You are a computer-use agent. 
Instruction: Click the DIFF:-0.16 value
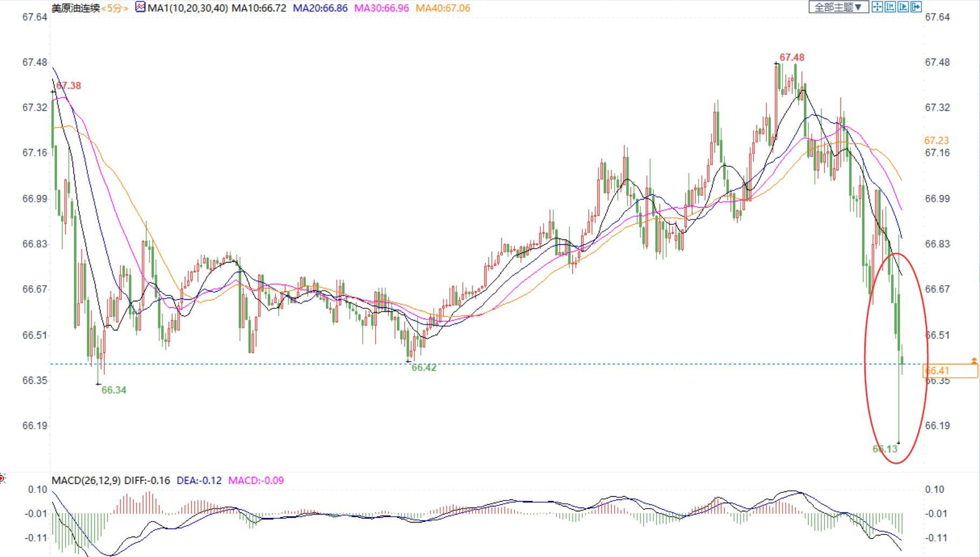click(x=147, y=480)
